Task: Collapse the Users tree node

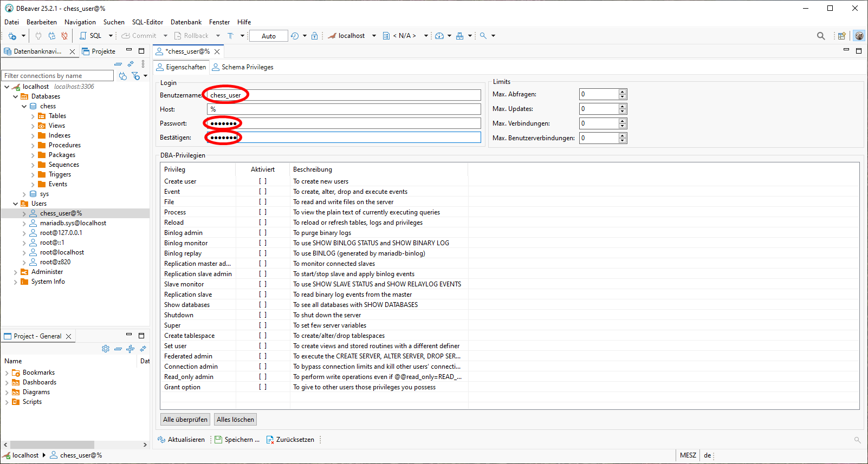Action: tap(15, 204)
